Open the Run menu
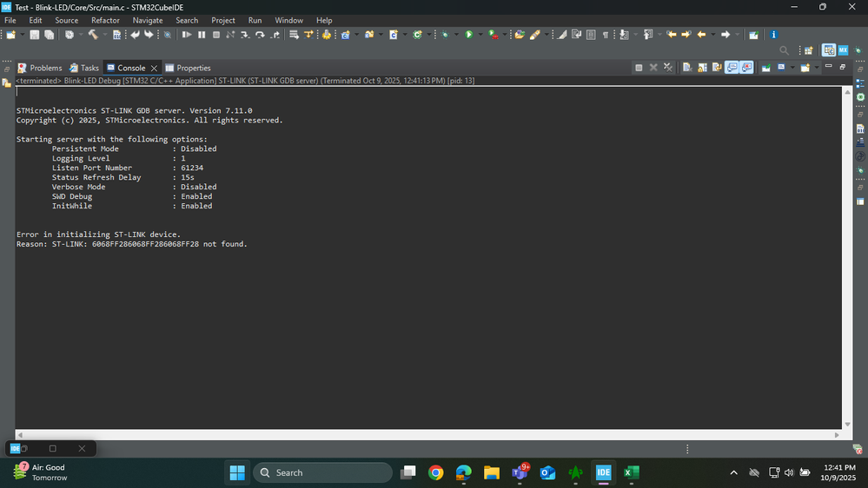868x488 pixels. click(255, 21)
